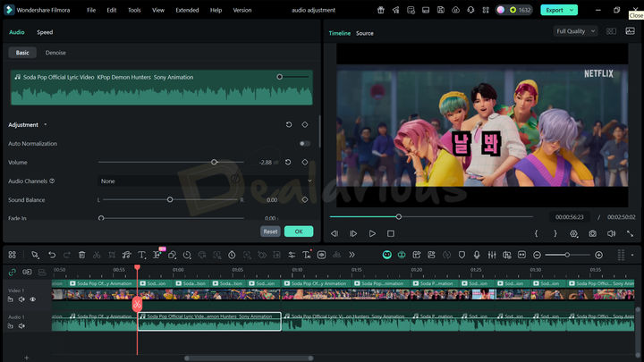Click the mark-in bracket icon
Image resolution: width=644 pixels, height=362 pixels.
(x=536, y=233)
